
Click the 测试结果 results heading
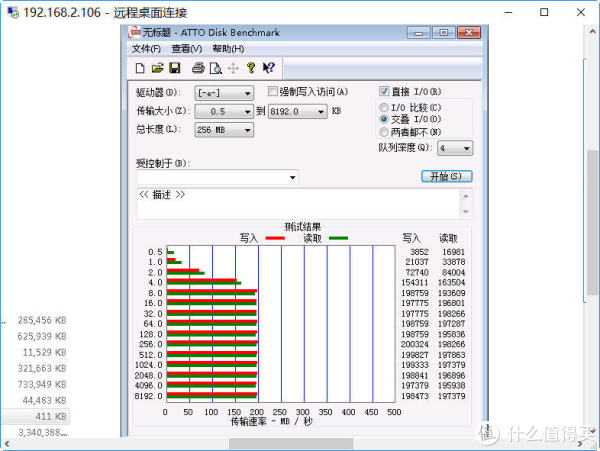tap(303, 226)
